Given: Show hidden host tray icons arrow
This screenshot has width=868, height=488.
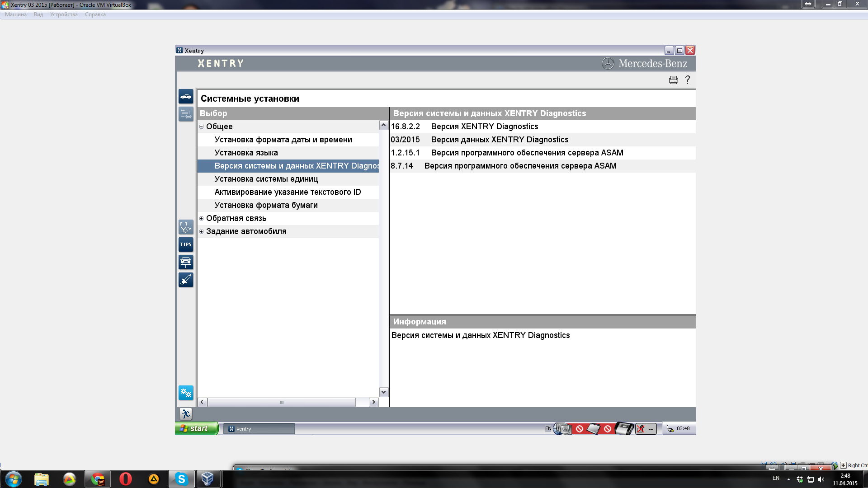Looking at the screenshot, I should [x=788, y=479].
